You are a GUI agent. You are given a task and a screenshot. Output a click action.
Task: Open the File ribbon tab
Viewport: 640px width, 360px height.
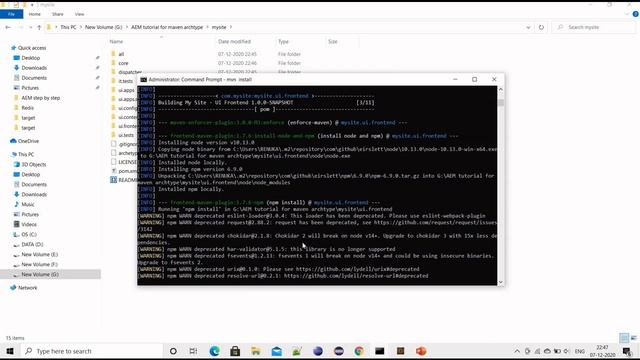pyautogui.click(x=11, y=14)
